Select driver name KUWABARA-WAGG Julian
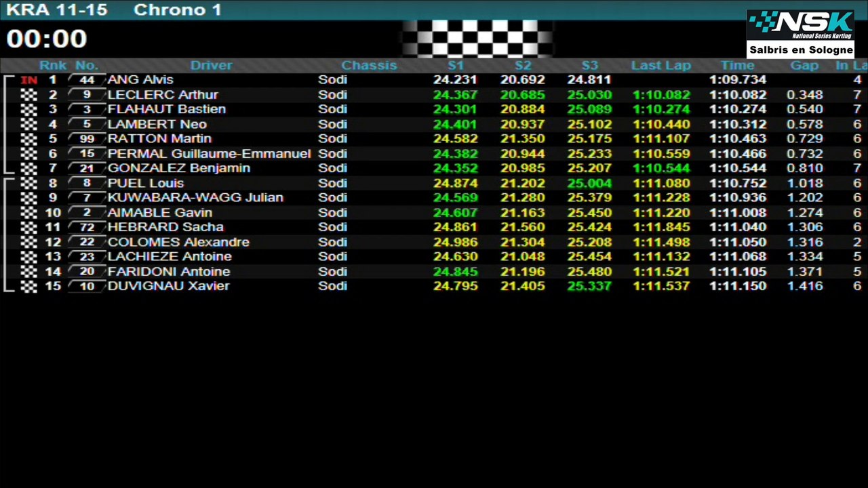This screenshot has height=488, width=868. (x=195, y=198)
